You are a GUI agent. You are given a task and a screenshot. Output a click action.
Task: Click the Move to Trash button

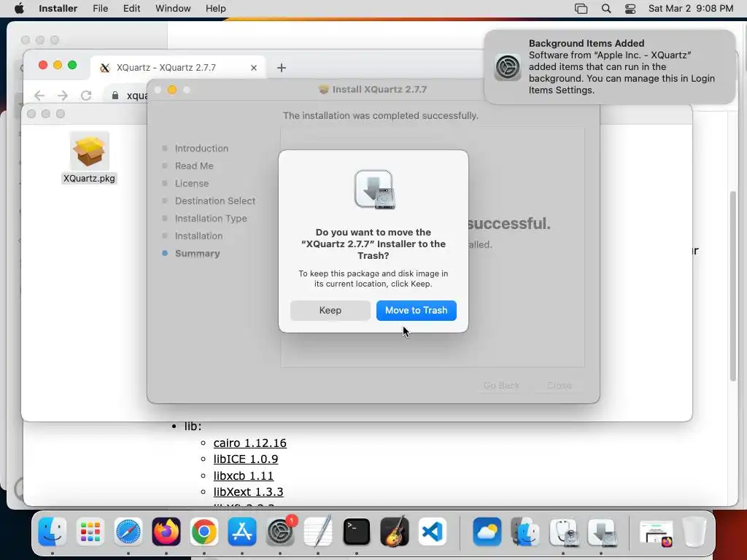(416, 311)
